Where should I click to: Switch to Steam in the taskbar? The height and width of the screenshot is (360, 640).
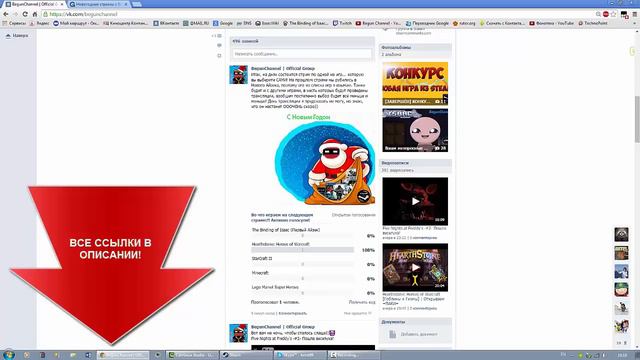[246, 355]
